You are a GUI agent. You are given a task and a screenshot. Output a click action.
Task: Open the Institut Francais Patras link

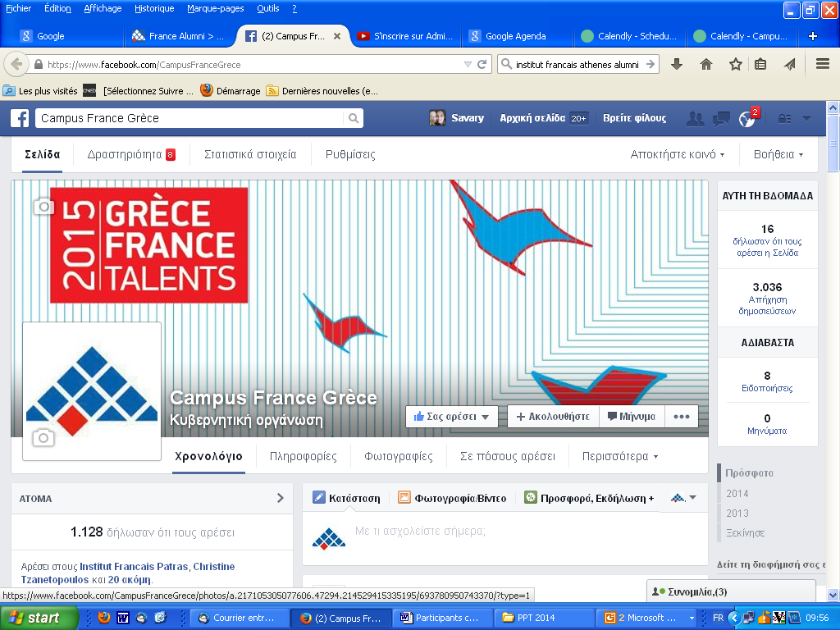click(x=134, y=566)
